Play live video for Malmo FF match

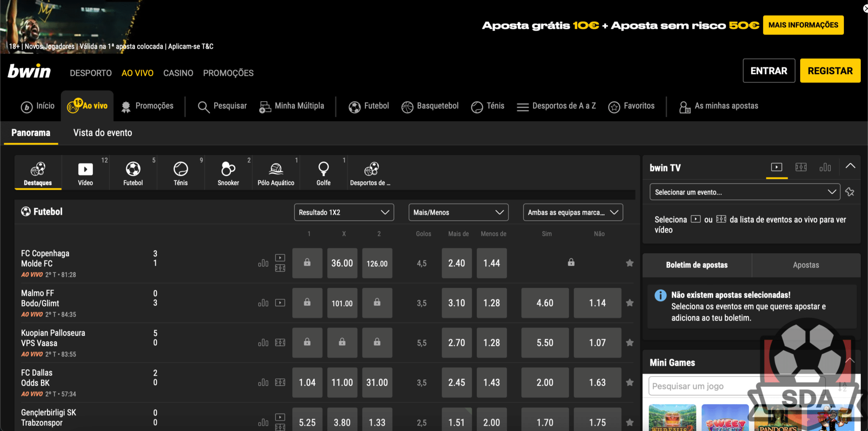[x=280, y=303]
